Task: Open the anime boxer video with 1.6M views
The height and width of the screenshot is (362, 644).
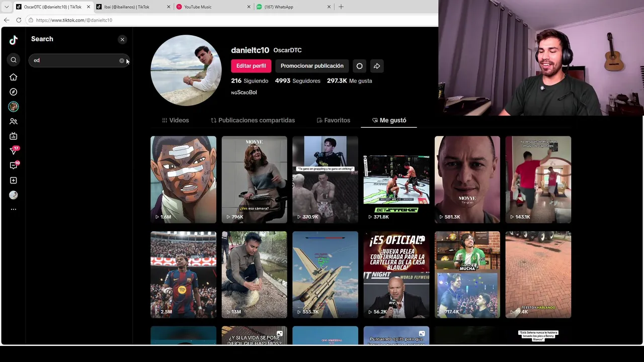Action: pos(183,179)
